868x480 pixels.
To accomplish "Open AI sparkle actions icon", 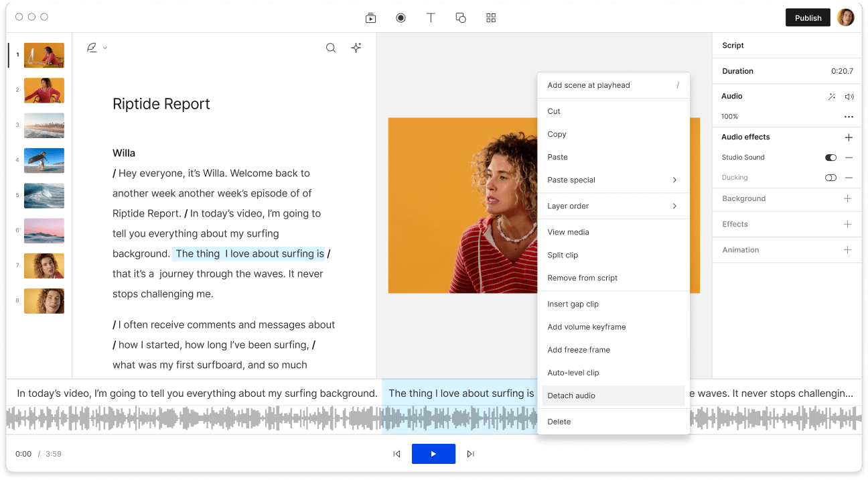I will 356,48.
